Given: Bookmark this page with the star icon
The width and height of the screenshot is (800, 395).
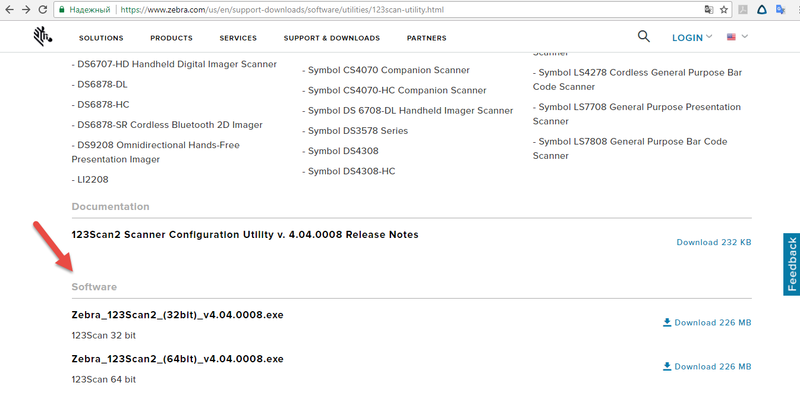Looking at the screenshot, I should 723,9.
